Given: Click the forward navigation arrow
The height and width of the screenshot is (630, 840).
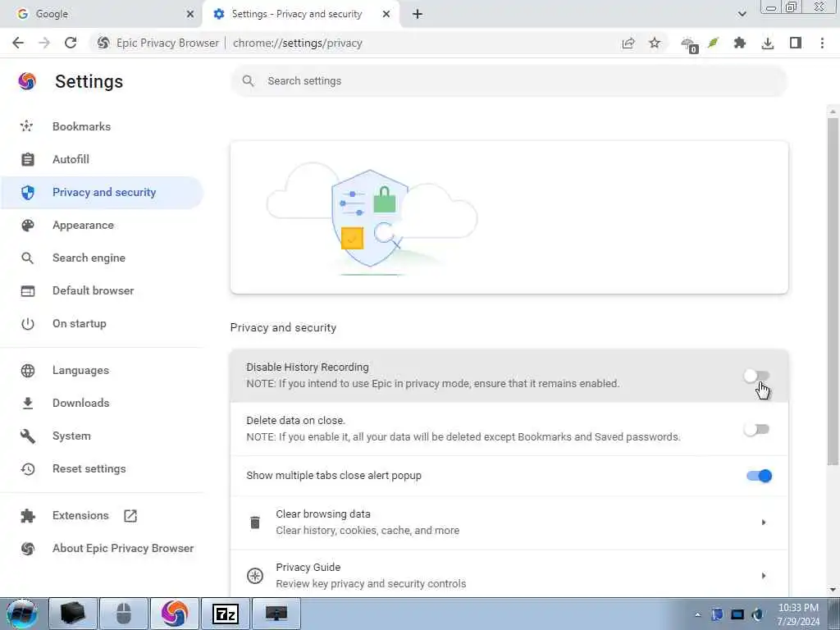Looking at the screenshot, I should (44, 43).
